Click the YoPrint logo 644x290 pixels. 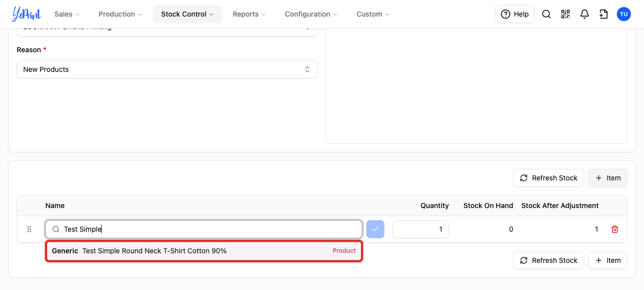[x=27, y=14]
